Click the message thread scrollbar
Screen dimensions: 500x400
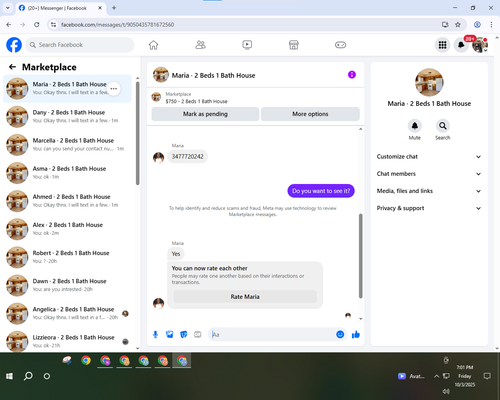(360, 256)
